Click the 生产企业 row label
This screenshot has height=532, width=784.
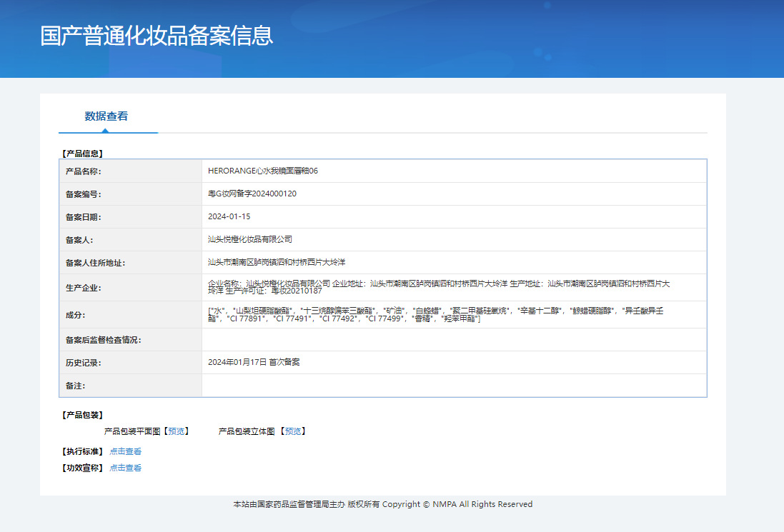pos(83,288)
